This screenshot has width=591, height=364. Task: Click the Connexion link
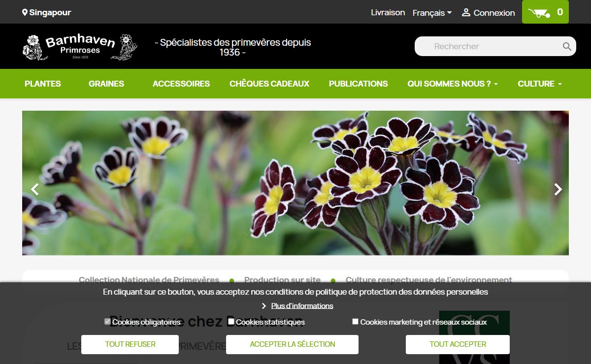coord(494,13)
